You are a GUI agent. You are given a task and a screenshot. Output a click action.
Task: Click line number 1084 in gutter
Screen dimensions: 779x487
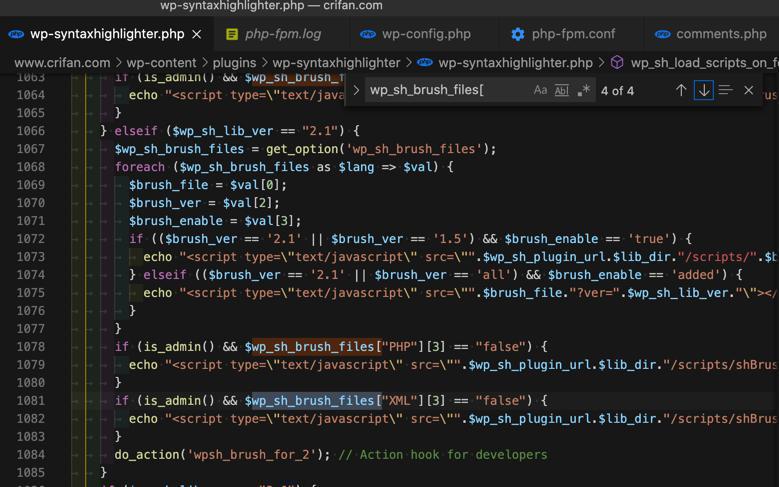click(x=31, y=455)
